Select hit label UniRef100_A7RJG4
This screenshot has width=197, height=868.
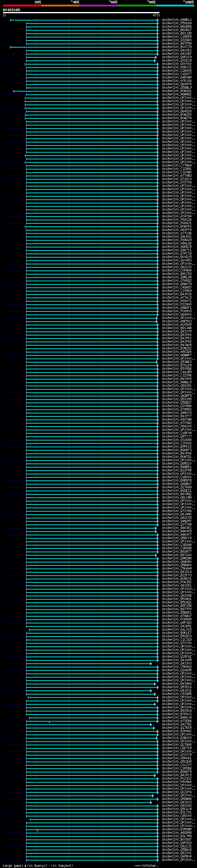(176, 81)
